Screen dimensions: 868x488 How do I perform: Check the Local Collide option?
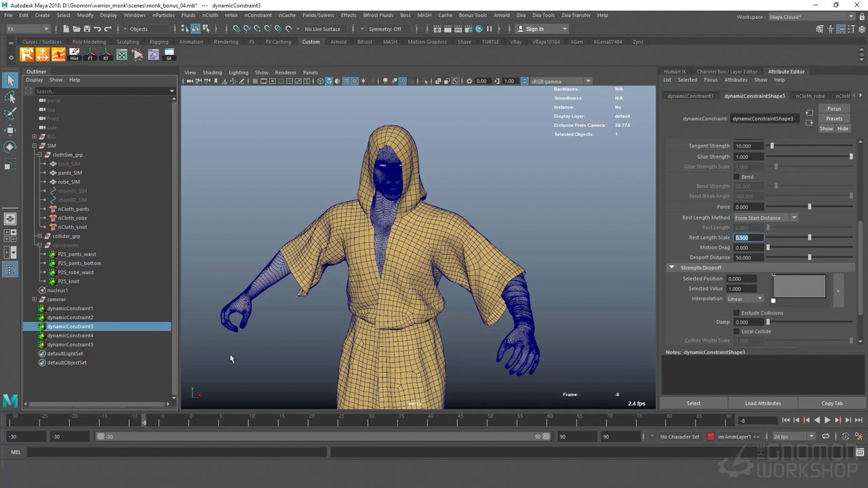click(737, 331)
